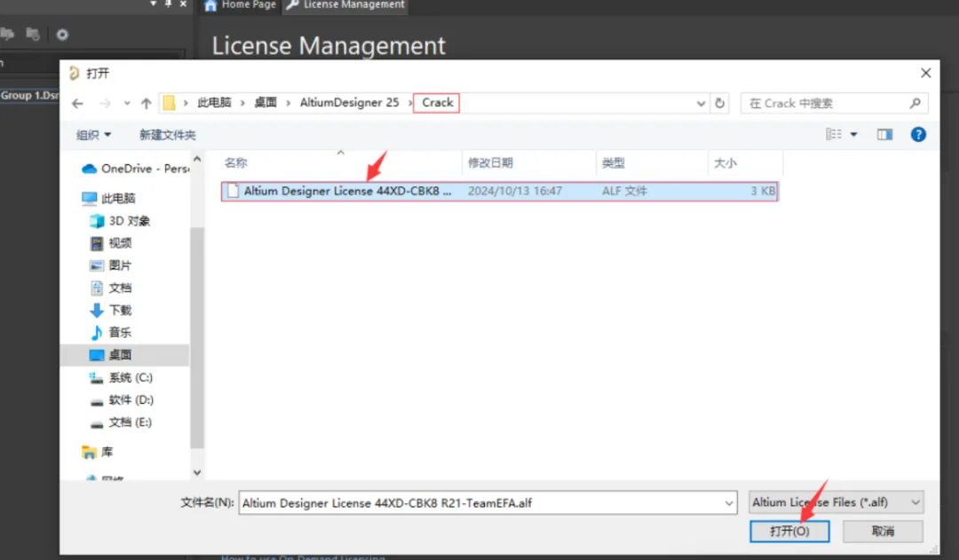Open the Altium License Files type dropdown
The height and width of the screenshot is (560, 959).
click(836, 502)
